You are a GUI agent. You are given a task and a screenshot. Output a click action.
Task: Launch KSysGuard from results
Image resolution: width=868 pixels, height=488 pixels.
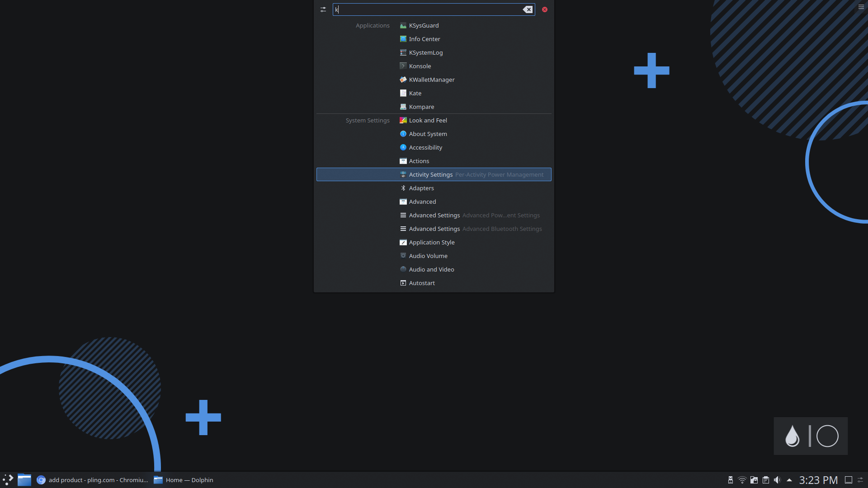click(x=434, y=25)
